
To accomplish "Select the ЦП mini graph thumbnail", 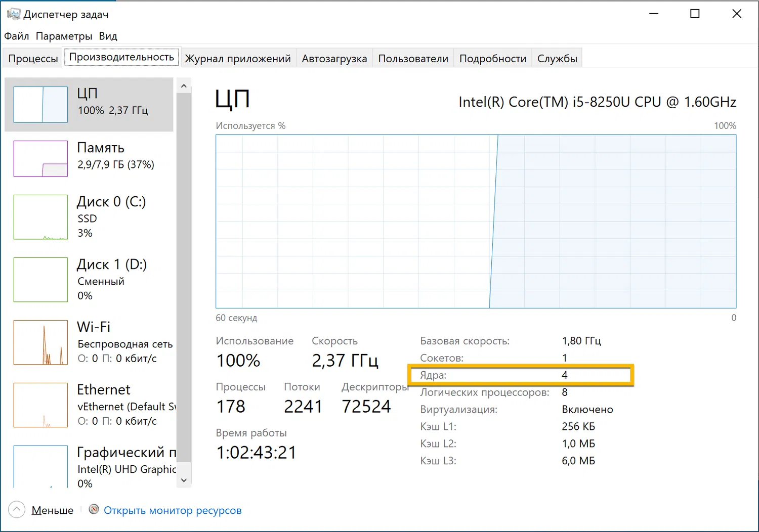I will (40, 105).
